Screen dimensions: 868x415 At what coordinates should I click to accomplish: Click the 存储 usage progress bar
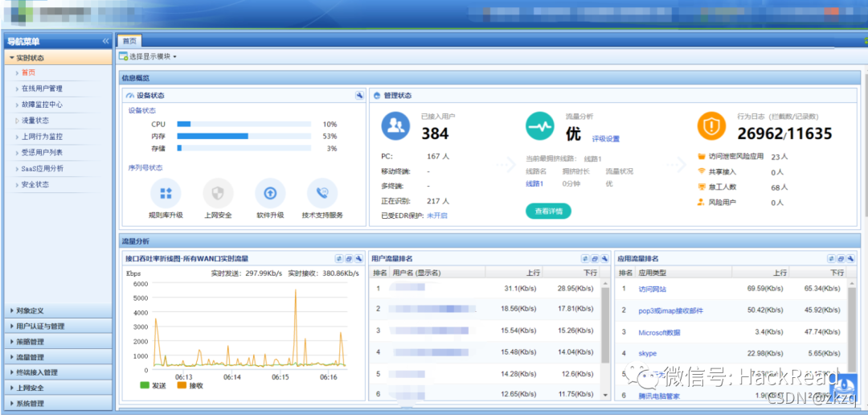pyautogui.click(x=244, y=149)
